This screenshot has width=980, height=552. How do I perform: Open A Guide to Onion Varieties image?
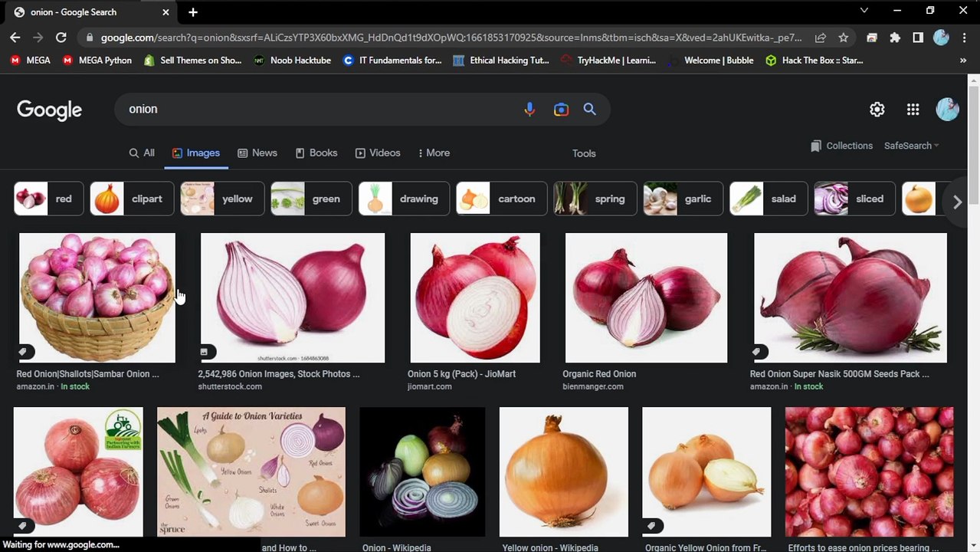click(x=251, y=472)
